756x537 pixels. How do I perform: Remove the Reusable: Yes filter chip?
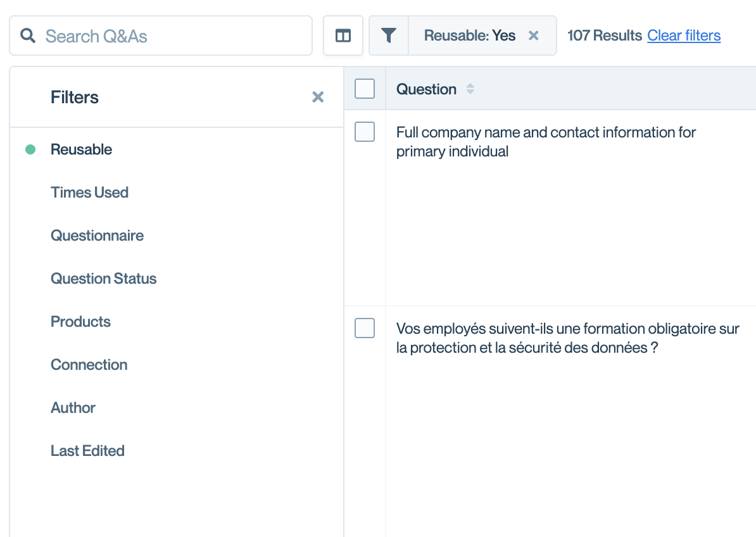pos(533,35)
